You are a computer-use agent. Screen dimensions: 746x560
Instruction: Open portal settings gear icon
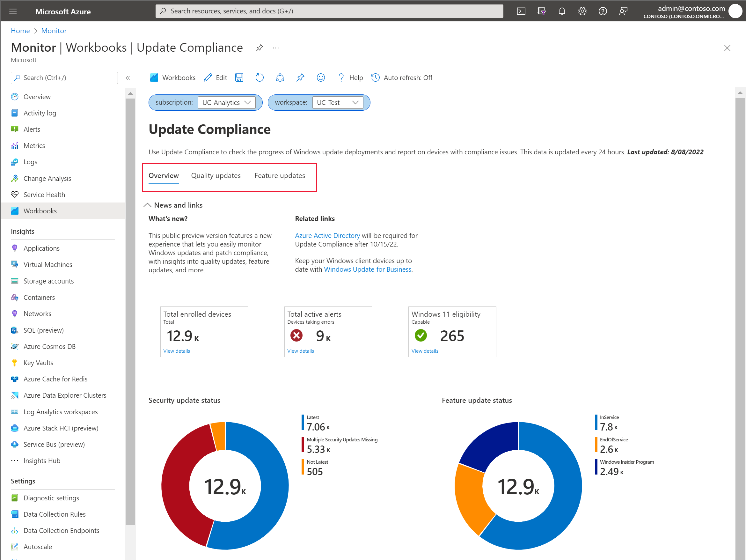(582, 11)
